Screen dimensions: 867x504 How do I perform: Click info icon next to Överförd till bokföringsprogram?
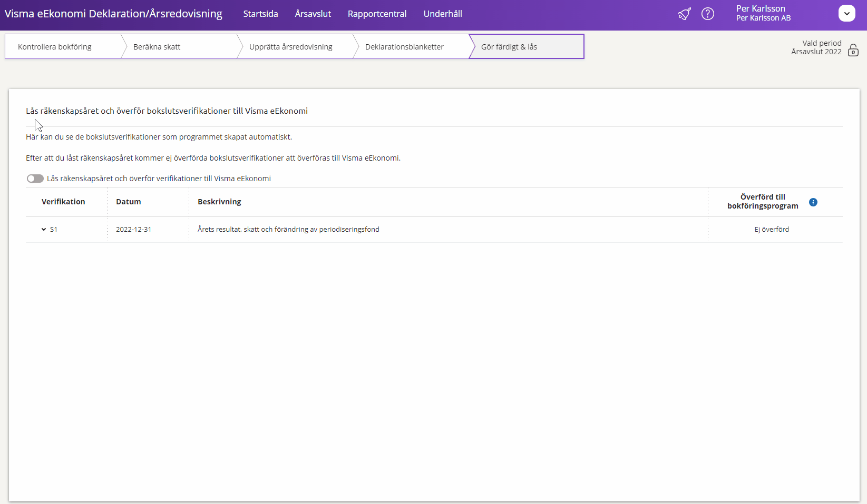click(x=813, y=202)
